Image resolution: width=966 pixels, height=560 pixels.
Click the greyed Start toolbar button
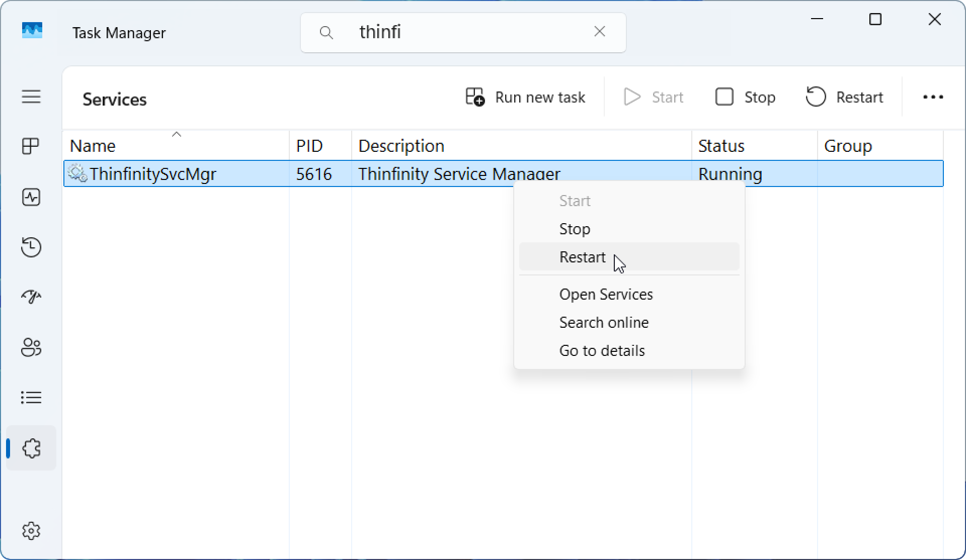point(653,97)
